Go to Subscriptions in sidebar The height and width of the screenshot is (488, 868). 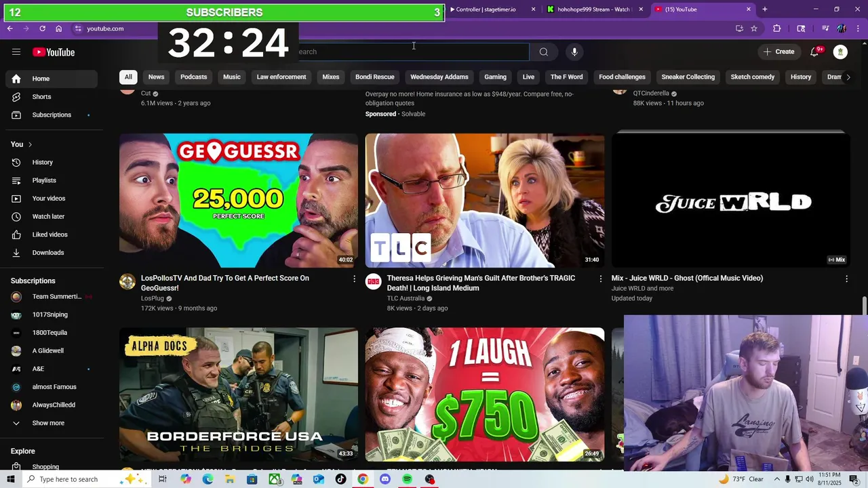coord(51,115)
